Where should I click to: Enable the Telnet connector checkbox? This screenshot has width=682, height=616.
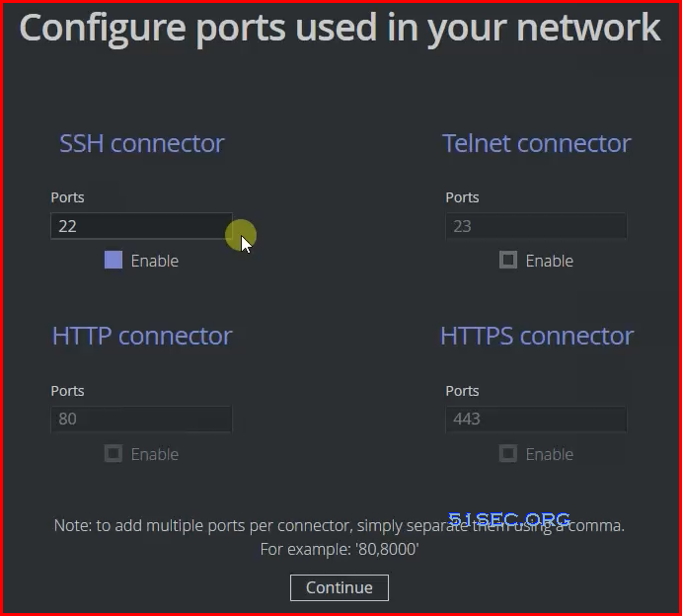(508, 261)
